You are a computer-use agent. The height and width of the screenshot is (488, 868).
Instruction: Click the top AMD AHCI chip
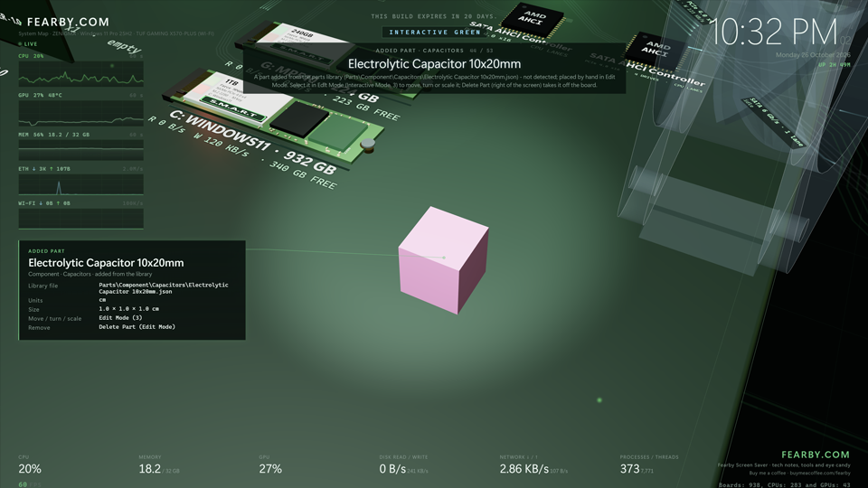tap(532, 20)
